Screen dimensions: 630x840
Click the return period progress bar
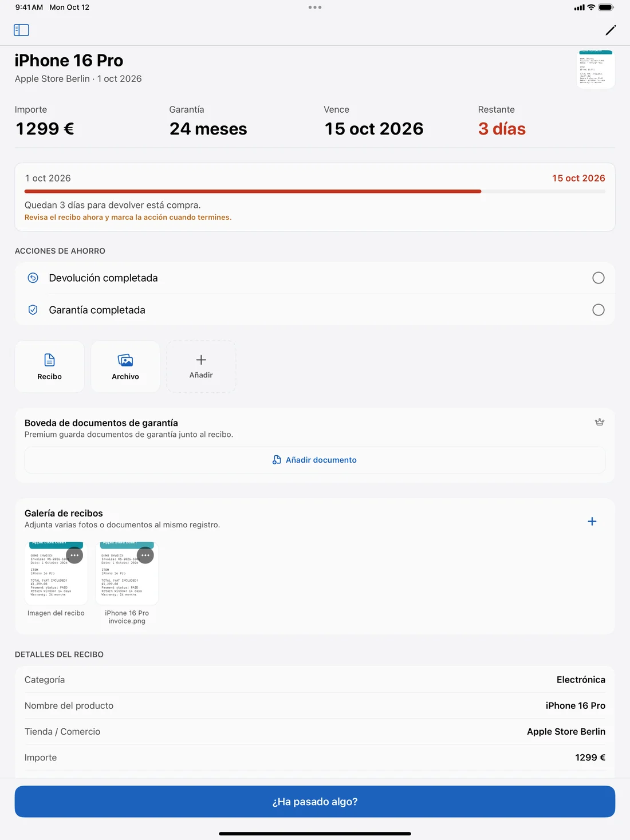[x=315, y=191]
